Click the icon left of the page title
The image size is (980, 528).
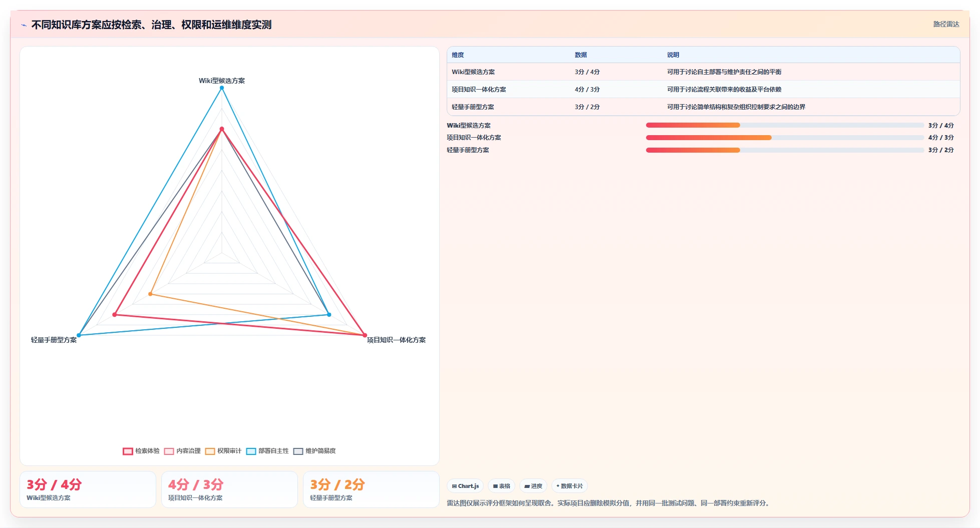coord(24,25)
